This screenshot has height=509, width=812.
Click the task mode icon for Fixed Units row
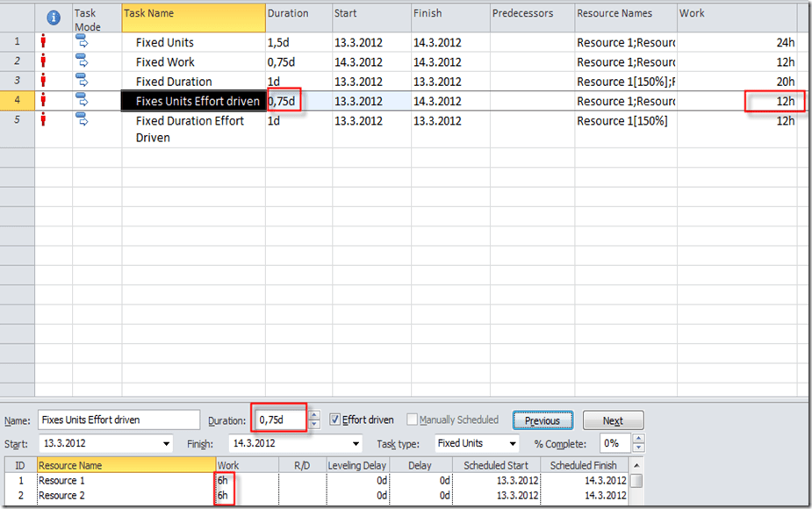pyautogui.click(x=83, y=40)
